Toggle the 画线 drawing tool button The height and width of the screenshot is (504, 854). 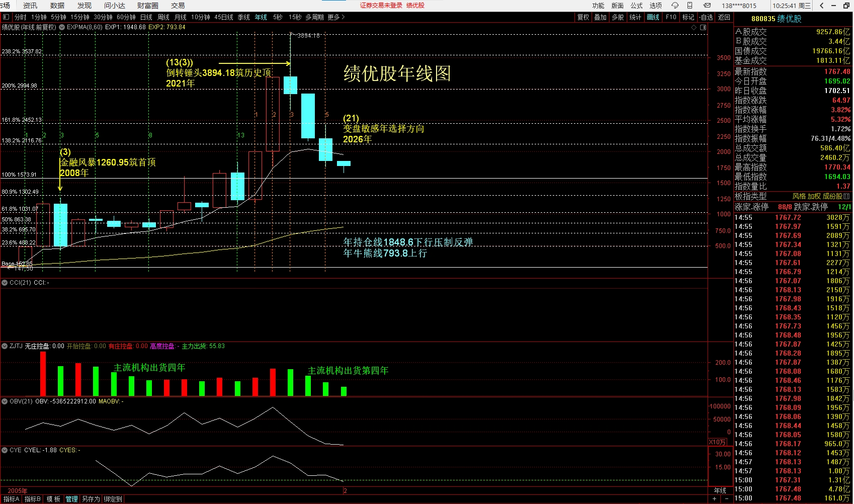(653, 17)
